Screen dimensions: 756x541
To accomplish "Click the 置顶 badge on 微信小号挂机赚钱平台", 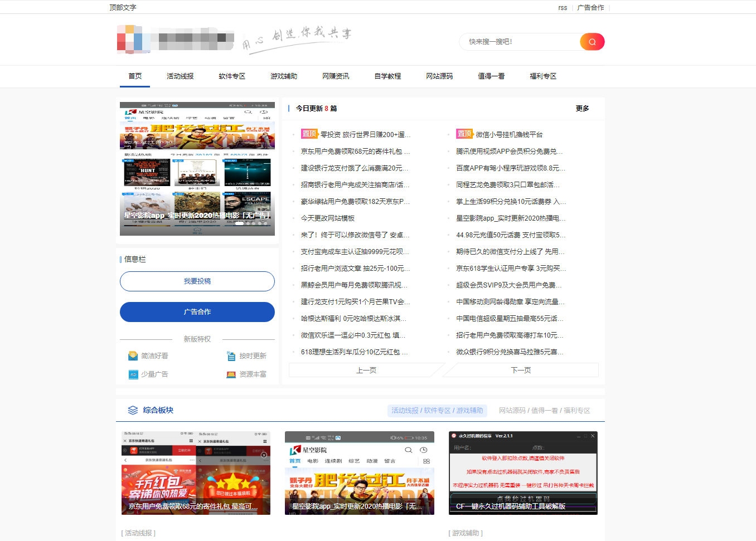I will click(464, 133).
